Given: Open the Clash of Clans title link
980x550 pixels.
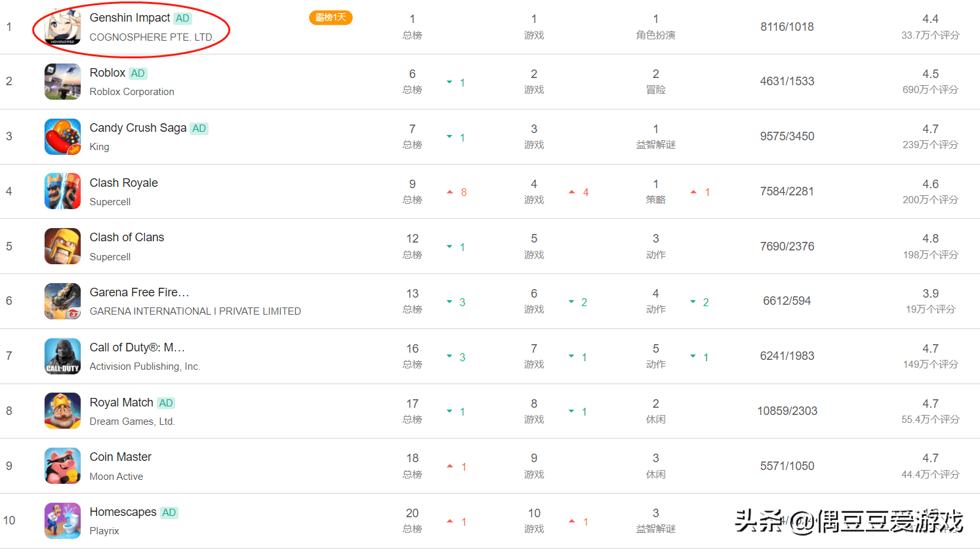Looking at the screenshot, I should (127, 237).
